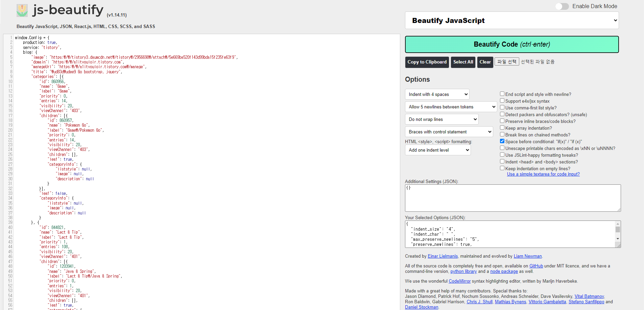
Task: Open the Beautify JavaScript language dropdown
Action: (x=512, y=21)
